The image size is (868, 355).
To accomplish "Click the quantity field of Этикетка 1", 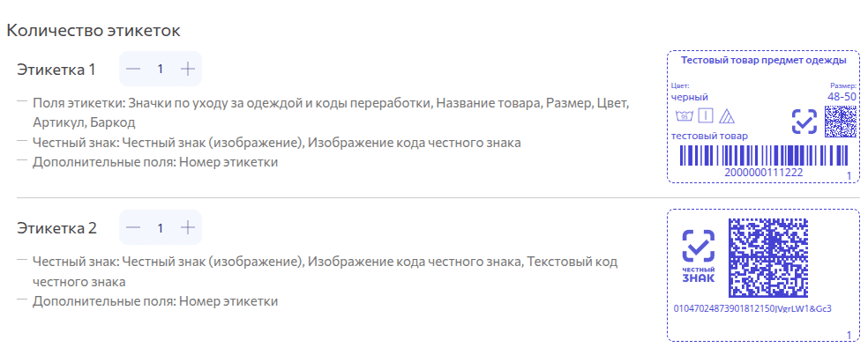I will point(160,69).
